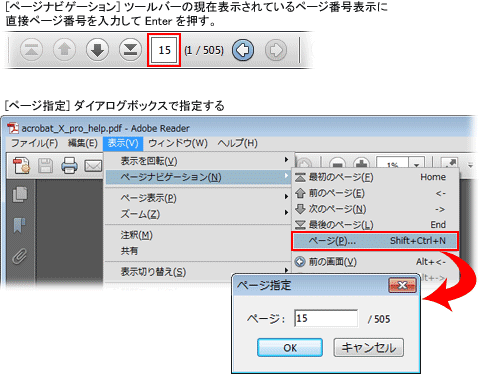This screenshot has height=374, width=481.
Task: Click the (1 / 505) page count text
Action: click(x=204, y=50)
